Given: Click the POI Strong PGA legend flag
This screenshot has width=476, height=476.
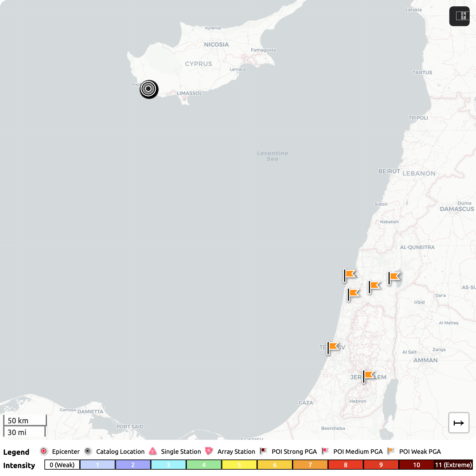Looking at the screenshot, I should [x=263, y=451].
